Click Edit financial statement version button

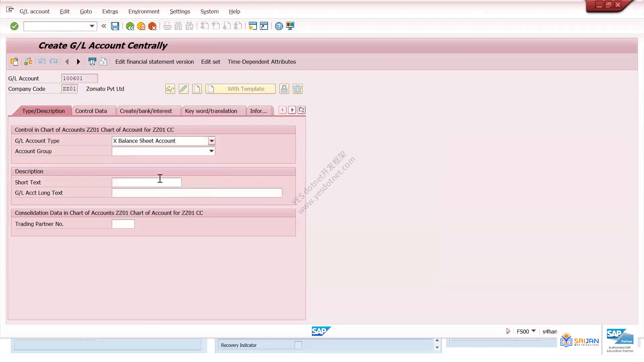pyautogui.click(x=155, y=62)
